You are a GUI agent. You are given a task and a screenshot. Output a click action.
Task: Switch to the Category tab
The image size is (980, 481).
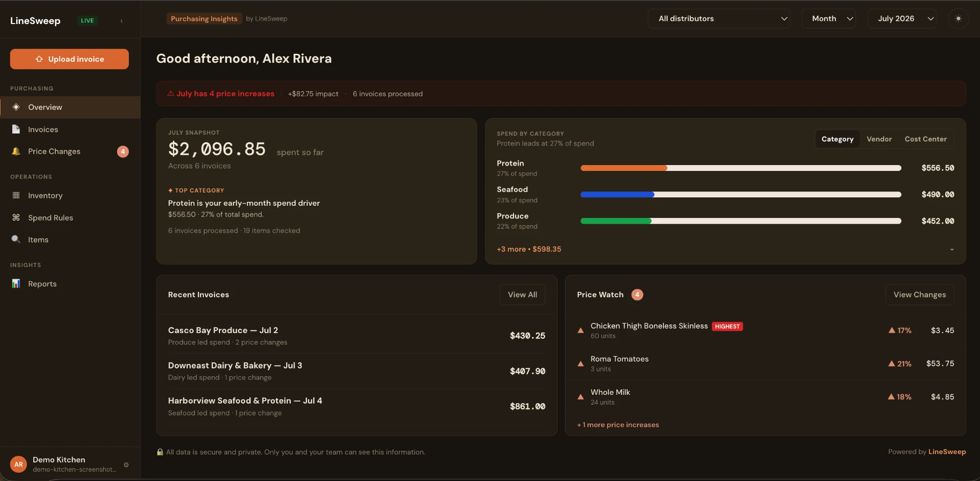[x=837, y=139]
